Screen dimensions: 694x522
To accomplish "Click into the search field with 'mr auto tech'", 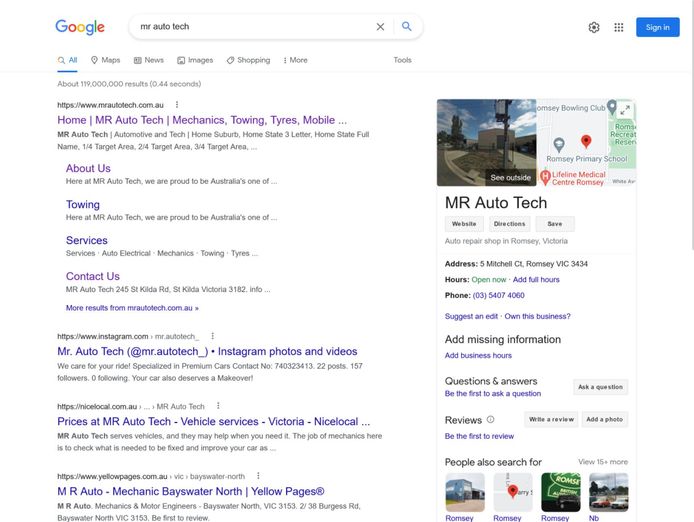I will coord(252,27).
